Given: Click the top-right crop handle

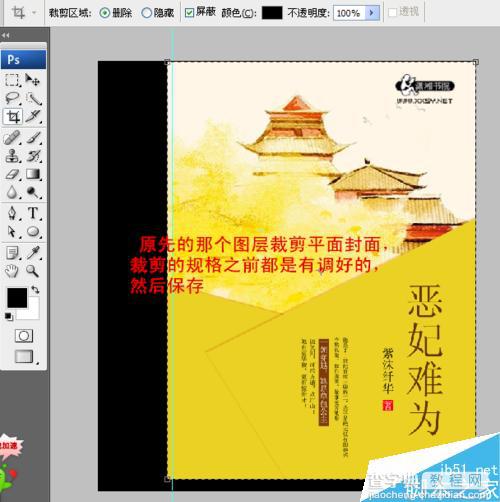Looking at the screenshot, I should tap(476, 62).
